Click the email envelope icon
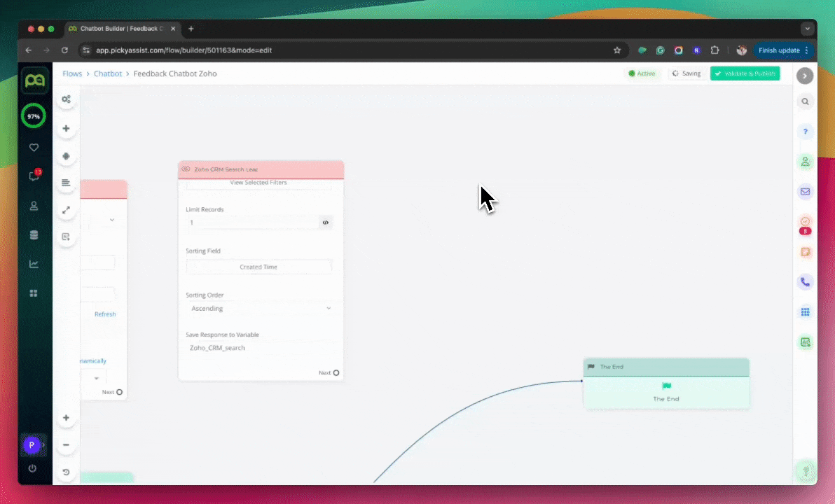 coord(805,192)
